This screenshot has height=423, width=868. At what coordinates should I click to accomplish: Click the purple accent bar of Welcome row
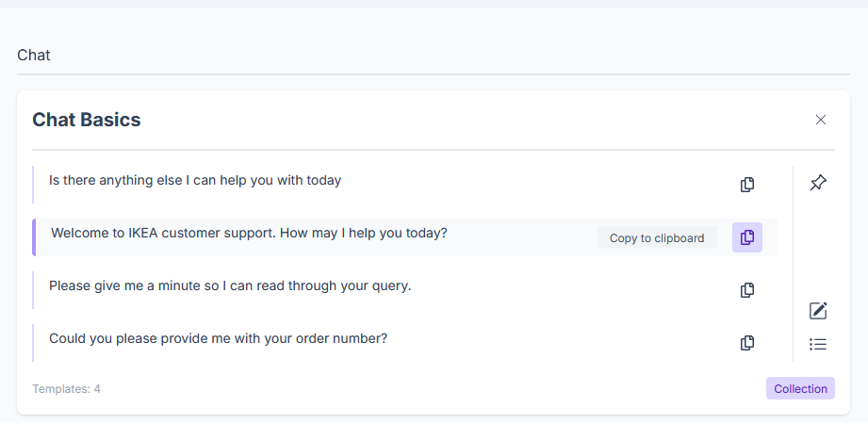click(x=34, y=237)
